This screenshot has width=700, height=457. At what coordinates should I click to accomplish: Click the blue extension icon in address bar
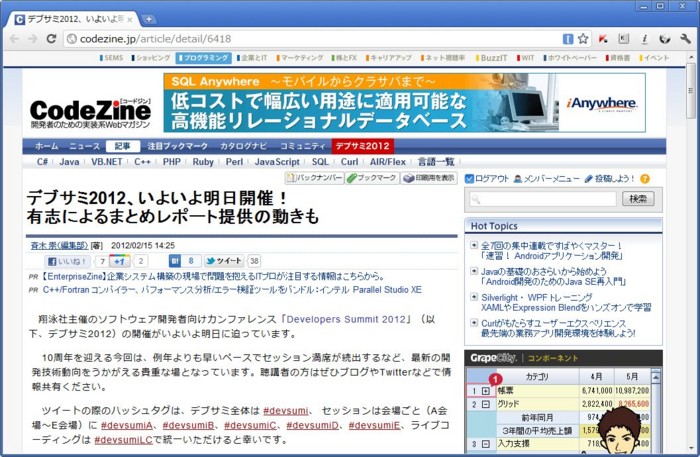568,39
